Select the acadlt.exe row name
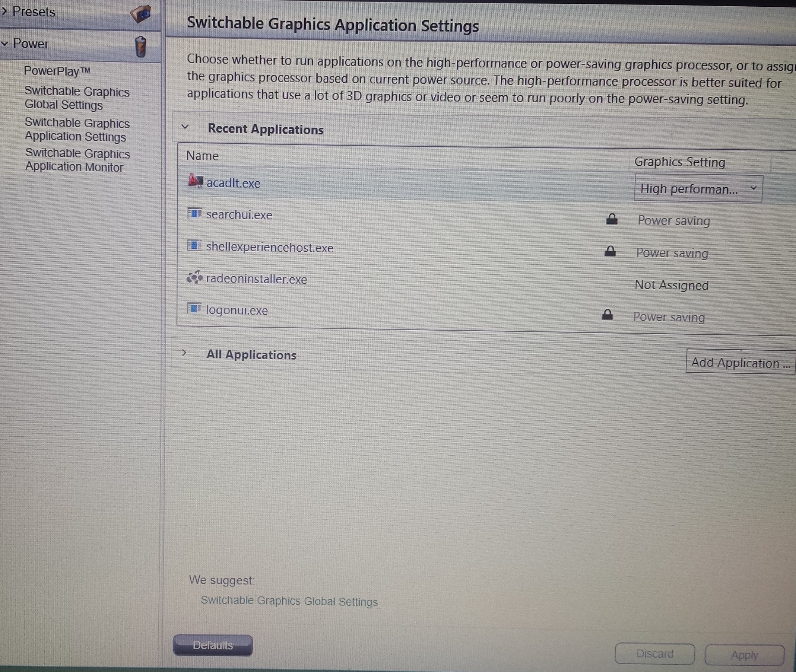Screen dimensions: 796x672 tap(233, 183)
